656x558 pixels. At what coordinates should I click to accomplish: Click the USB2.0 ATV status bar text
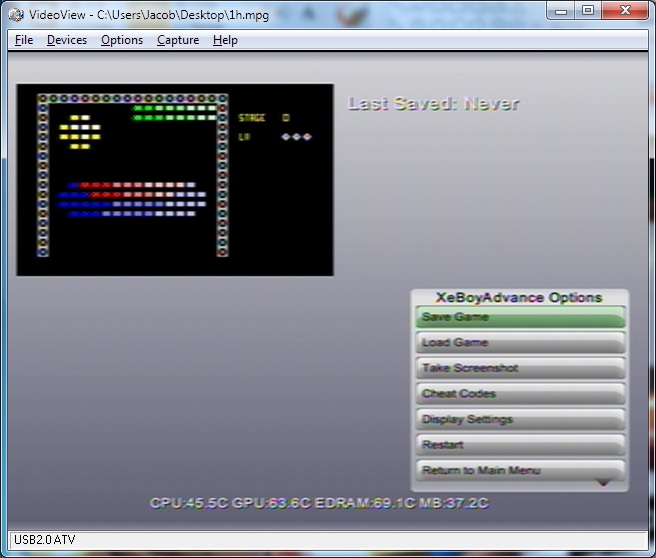click(45, 540)
